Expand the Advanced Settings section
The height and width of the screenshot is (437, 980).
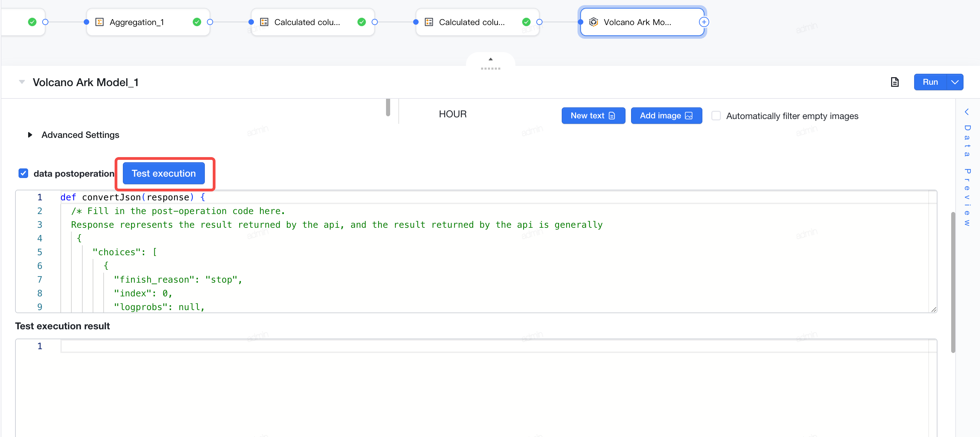click(30, 135)
